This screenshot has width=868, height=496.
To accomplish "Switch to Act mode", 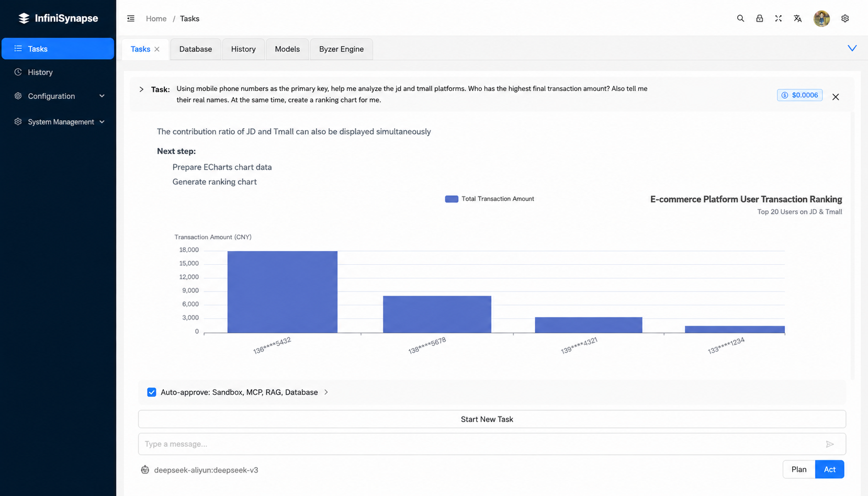I will 830,469.
